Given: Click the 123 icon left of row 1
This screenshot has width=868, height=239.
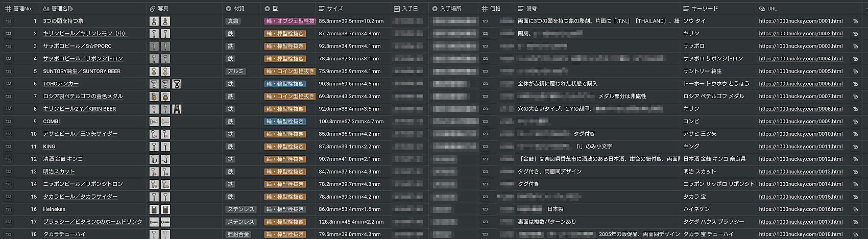Looking at the screenshot, I should point(9,21).
